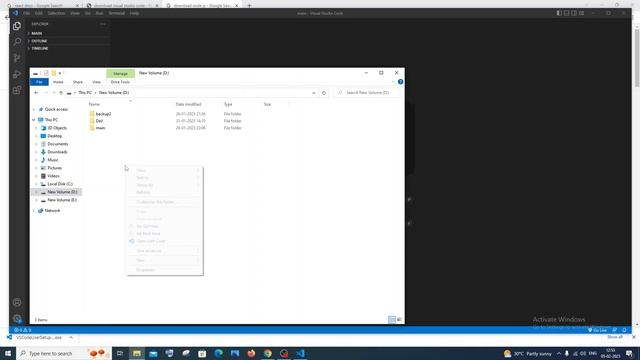Open notifications bell in VS Code status bar
640x360 pixels.
624,330
